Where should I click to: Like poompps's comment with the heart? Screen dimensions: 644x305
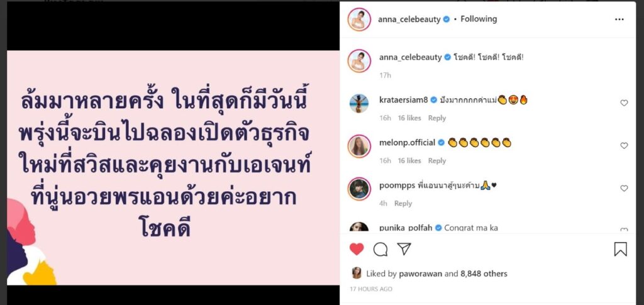pyautogui.click(x=624, y=189)
